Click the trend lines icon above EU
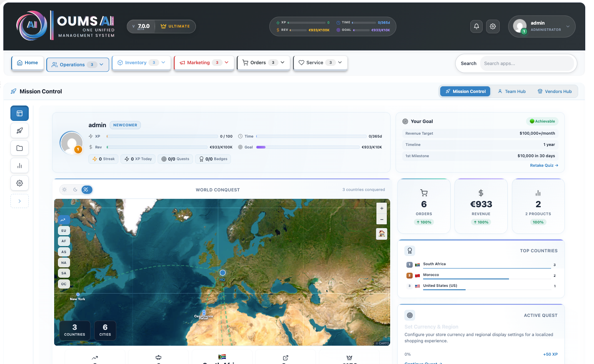This screenshot has width=594, height=364. coord(63,220)
